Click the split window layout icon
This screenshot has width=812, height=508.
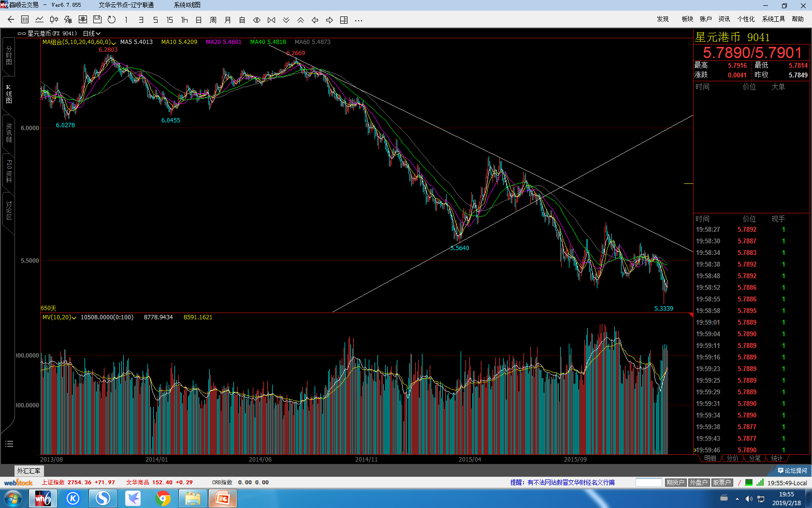coord(344,20)
